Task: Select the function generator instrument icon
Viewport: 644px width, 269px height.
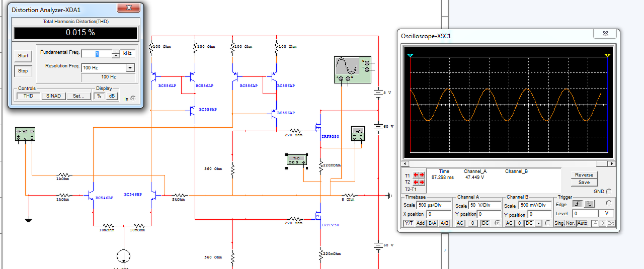Action: [x=25, y=134]
